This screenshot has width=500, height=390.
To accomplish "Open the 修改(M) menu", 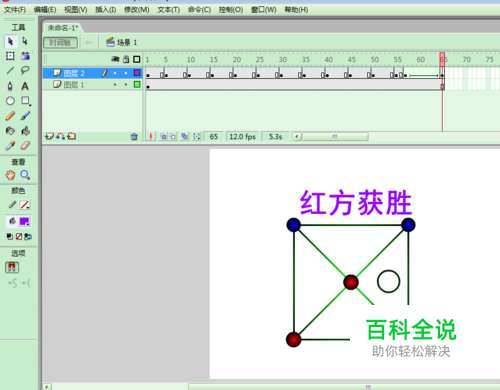I will pos(137,10).
